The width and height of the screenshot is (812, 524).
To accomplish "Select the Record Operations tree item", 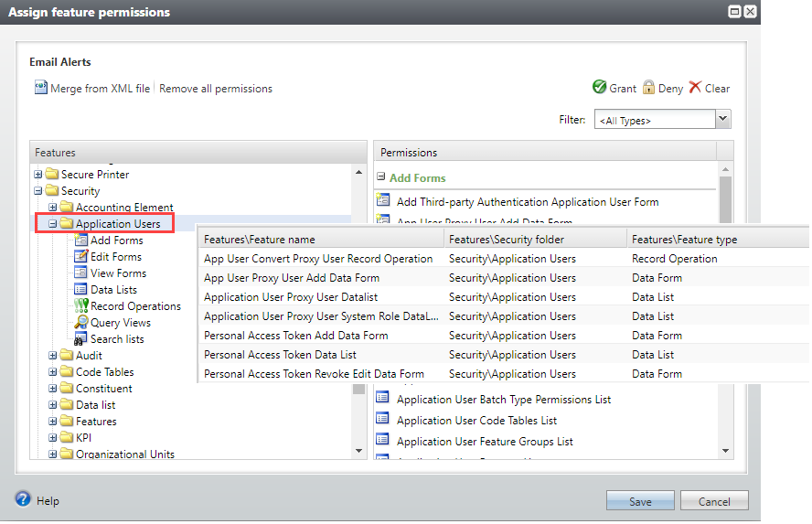I will [135, 306].
